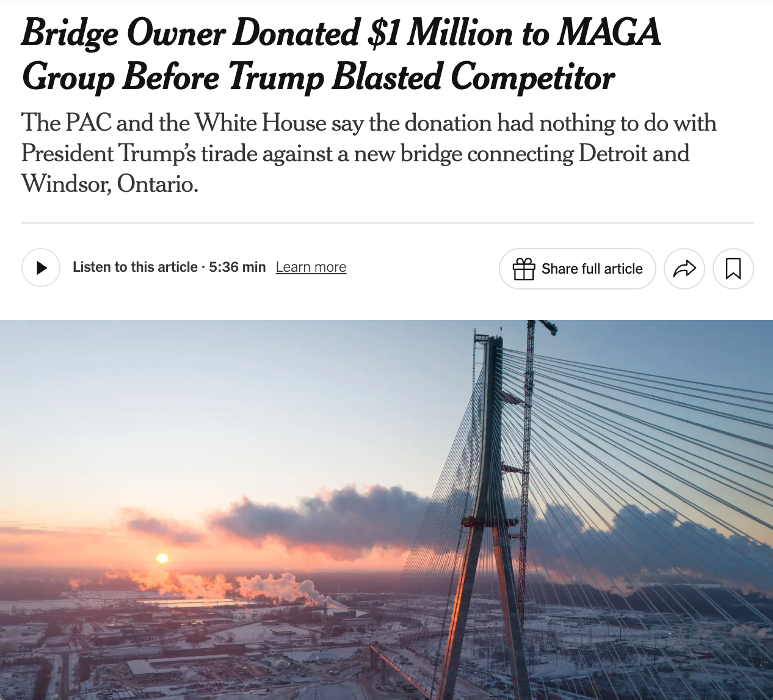Click the steam plumes in the photo
The width and height of the screenshot is (773, 700).
[x=269, y=586]
